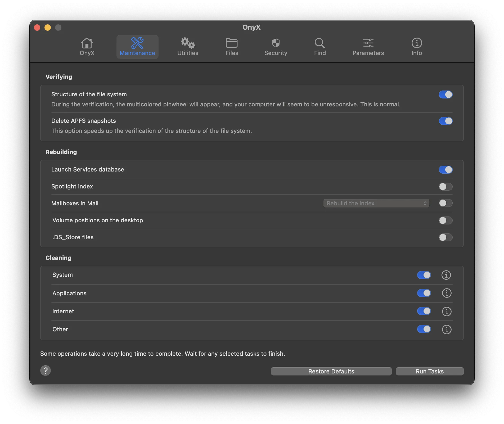Open the Security shield icon
The image size is (504, 424).
click(276, 43)
